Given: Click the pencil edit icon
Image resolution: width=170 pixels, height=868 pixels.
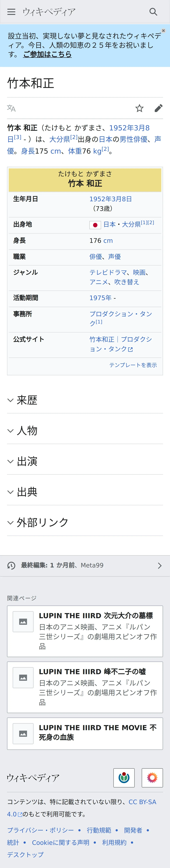Looking at the screenshot, I should coord(159,108).
